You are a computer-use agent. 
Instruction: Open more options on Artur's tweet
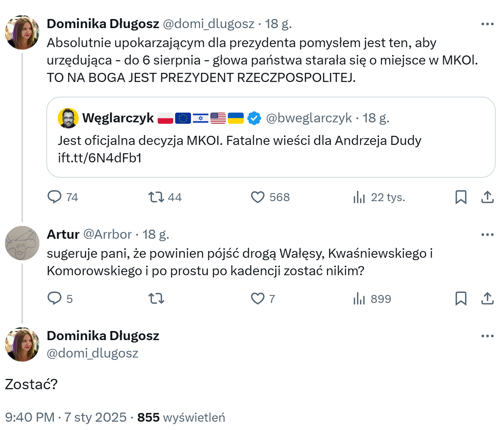coord(487,235)
